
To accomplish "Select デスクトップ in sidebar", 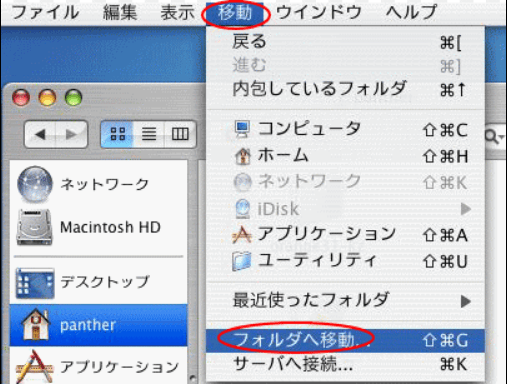I will pos(99,283).
